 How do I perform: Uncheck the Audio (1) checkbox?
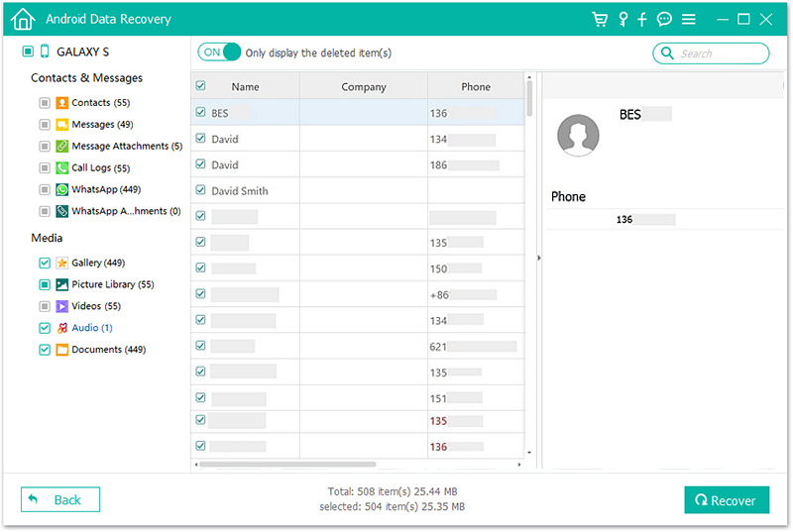(x=45, y=328)
